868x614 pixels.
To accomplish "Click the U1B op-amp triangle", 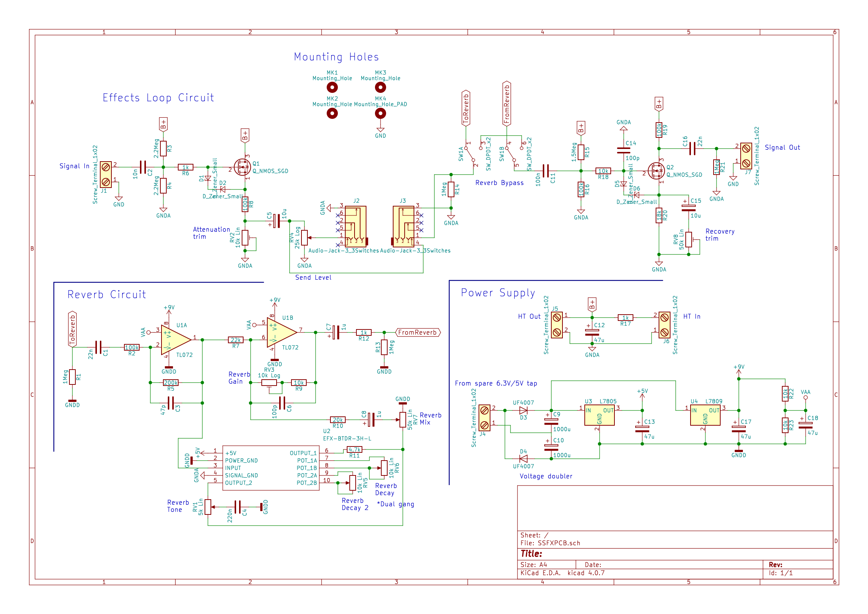I will coord(282,332).
